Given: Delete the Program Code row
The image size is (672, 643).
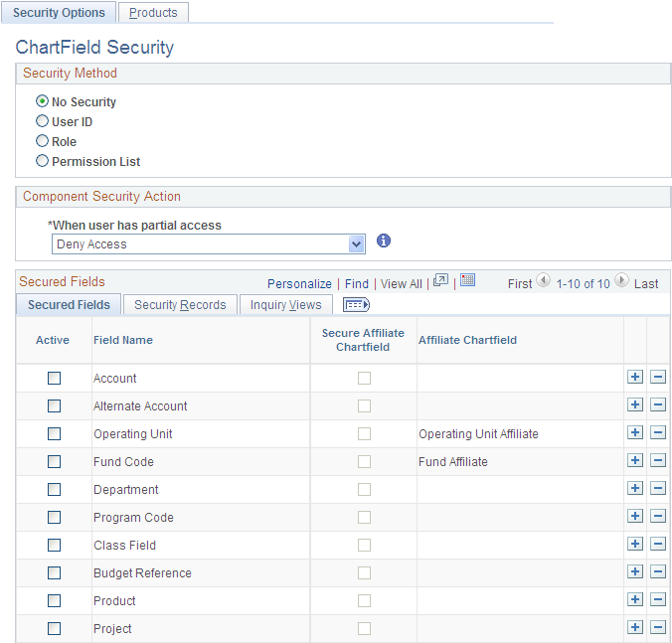Looking at the screenshot, I should tap(657, 516).
